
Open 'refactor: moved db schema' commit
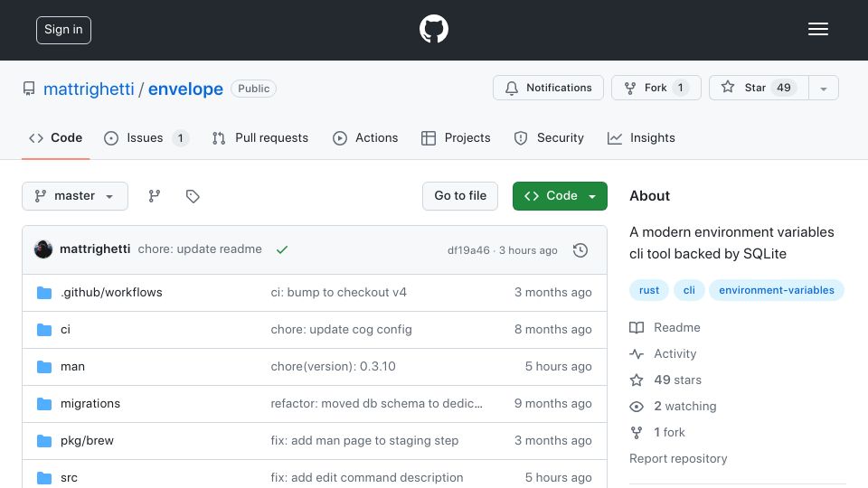coord(376,403)
